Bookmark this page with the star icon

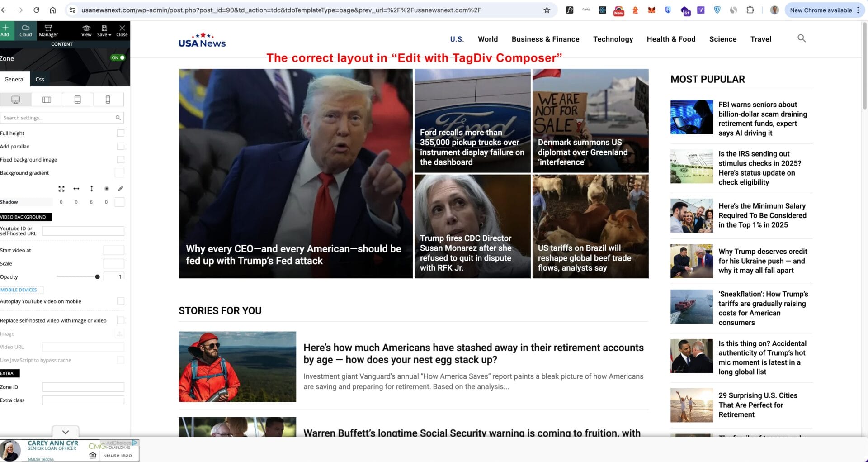(547, 10)
